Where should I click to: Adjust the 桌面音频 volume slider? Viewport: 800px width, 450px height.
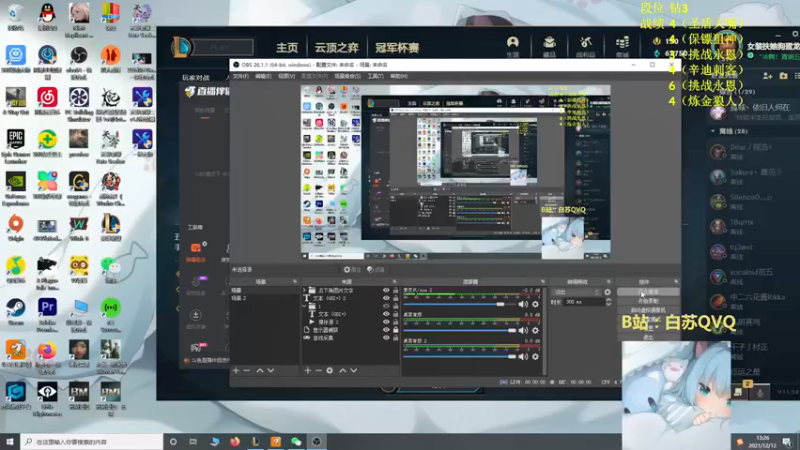click(x=460, y=330)
